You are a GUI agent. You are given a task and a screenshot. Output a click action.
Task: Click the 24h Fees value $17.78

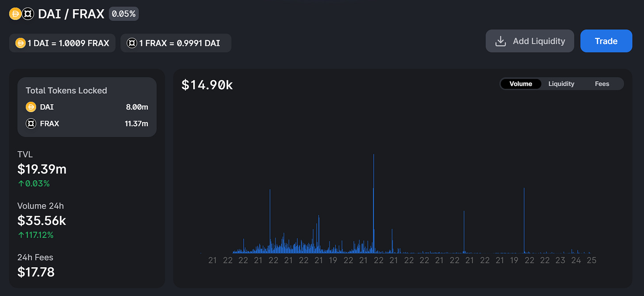click(x=36, y=272)
